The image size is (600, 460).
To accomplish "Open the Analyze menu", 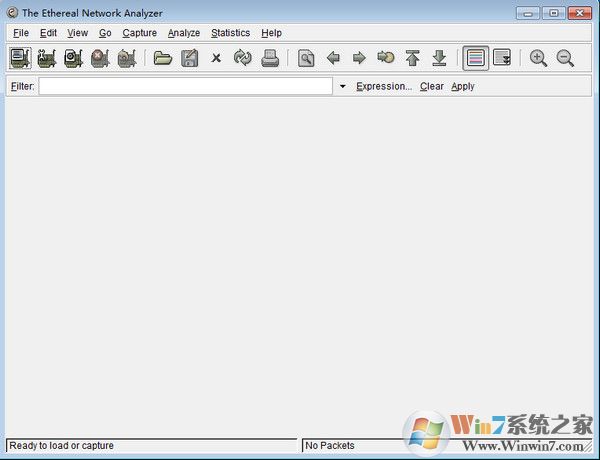I will click(x=184, y=33).
